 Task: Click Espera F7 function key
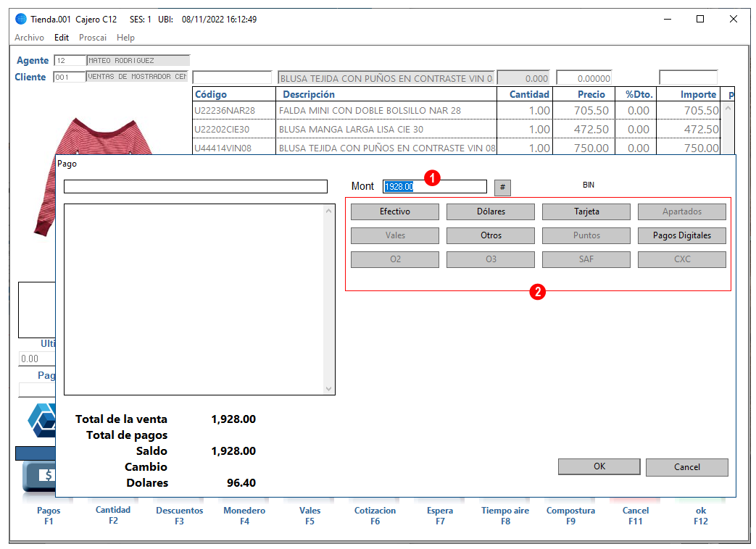coord(440,516)
